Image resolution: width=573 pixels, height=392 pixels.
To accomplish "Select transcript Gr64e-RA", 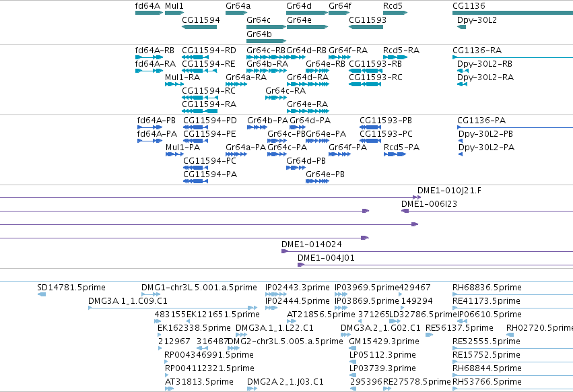I will pyautogui.click(x=308, y=111).
